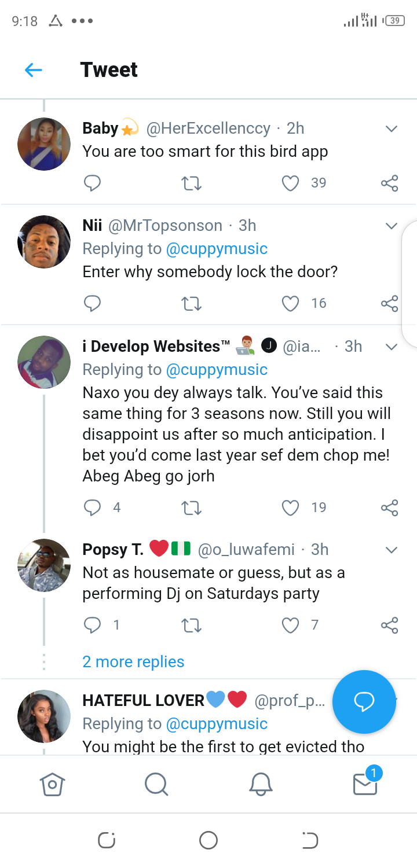This screenshot has height=868, width=417.
Task: Open options chevron on Nii's tweet
Action: pos(392,226)
